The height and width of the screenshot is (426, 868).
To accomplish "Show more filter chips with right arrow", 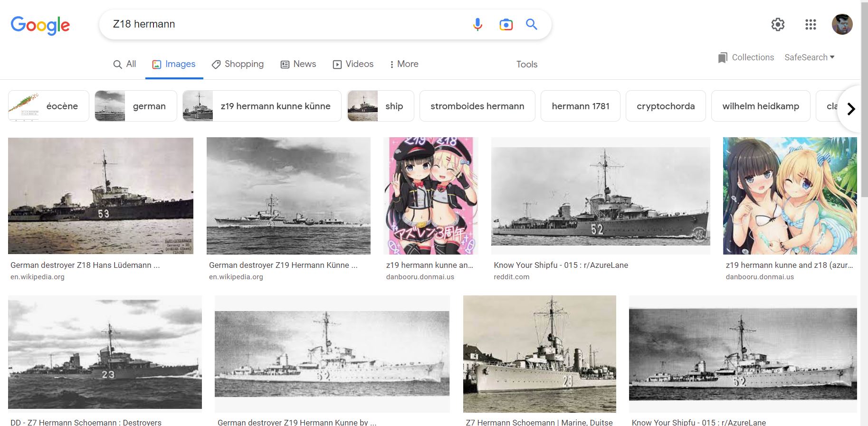I will tap(850, 109).
